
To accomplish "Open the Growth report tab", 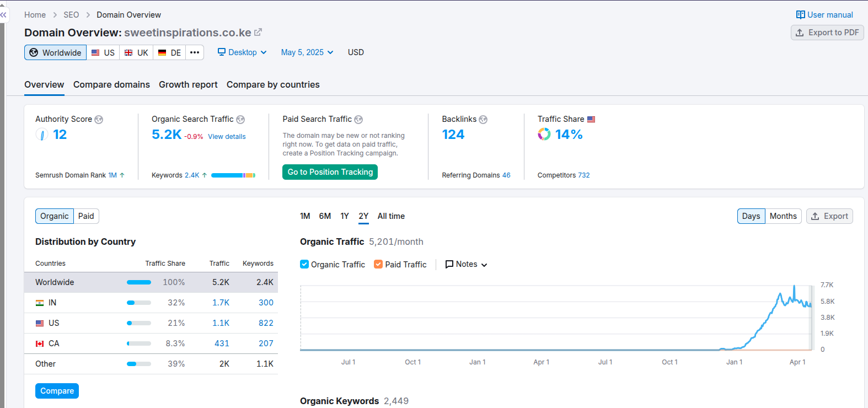I will pos(188,85).
